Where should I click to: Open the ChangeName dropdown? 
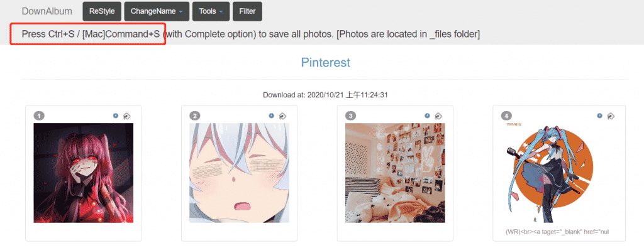pos(157,11)
